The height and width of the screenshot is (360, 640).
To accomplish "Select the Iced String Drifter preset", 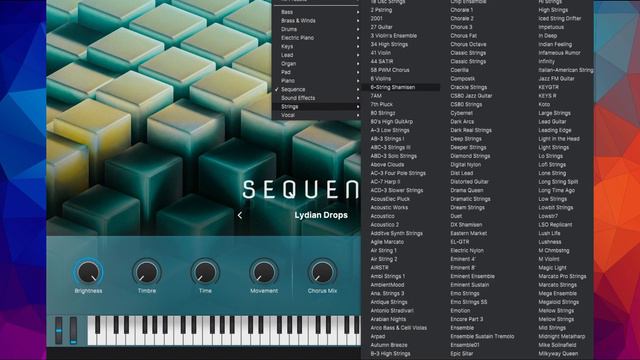I will 560,18.
